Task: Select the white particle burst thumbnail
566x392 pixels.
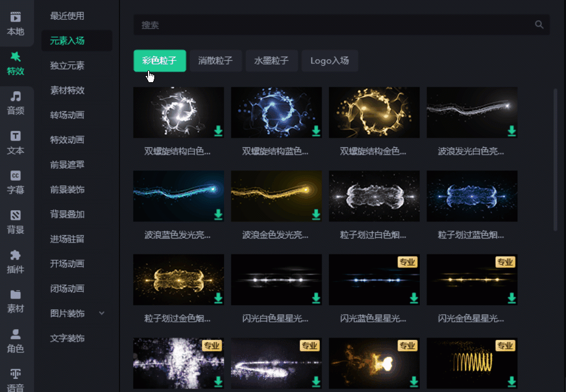Action: pos(178,363)
